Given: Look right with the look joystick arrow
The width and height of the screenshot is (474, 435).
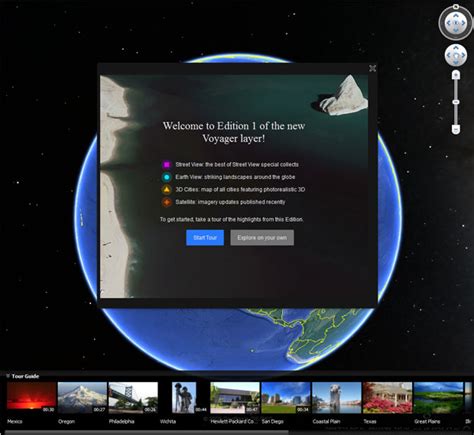Looking at the screenshot, I should point(463,23).
